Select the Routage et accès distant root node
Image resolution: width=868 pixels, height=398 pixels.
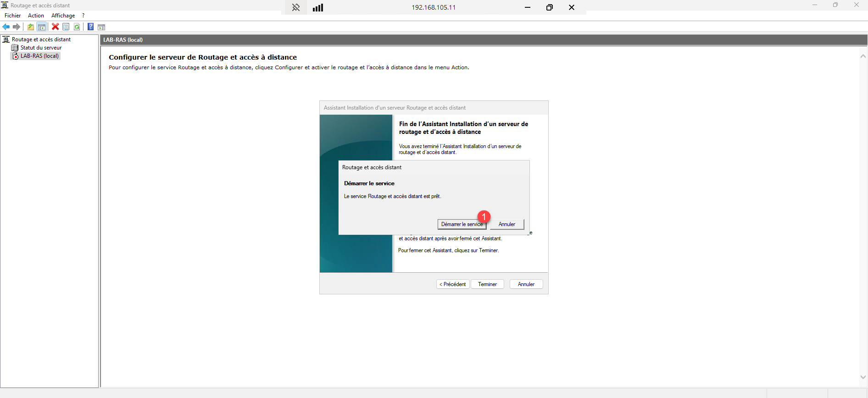click(41, 39)
